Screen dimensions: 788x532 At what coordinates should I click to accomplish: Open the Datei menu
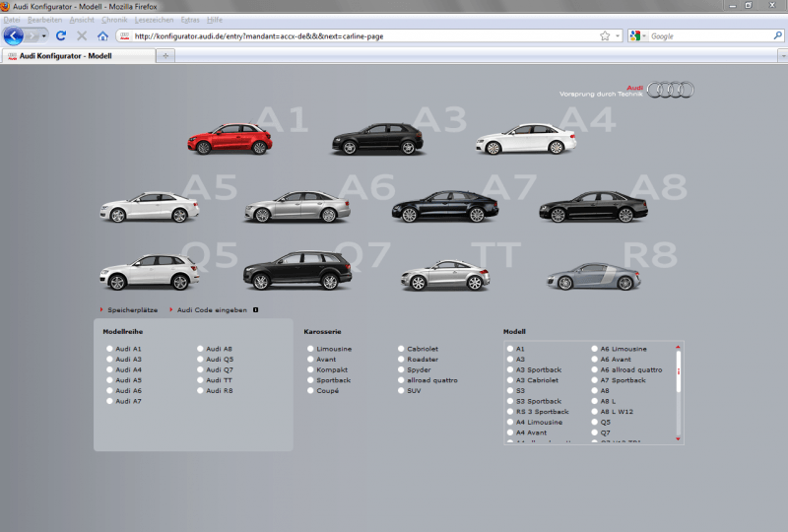coord(12,20)
